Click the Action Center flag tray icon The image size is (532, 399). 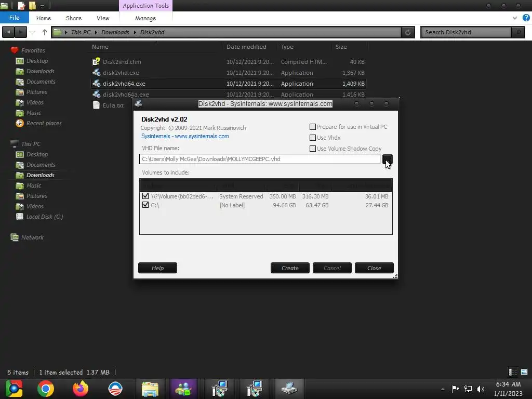(455, 389)
